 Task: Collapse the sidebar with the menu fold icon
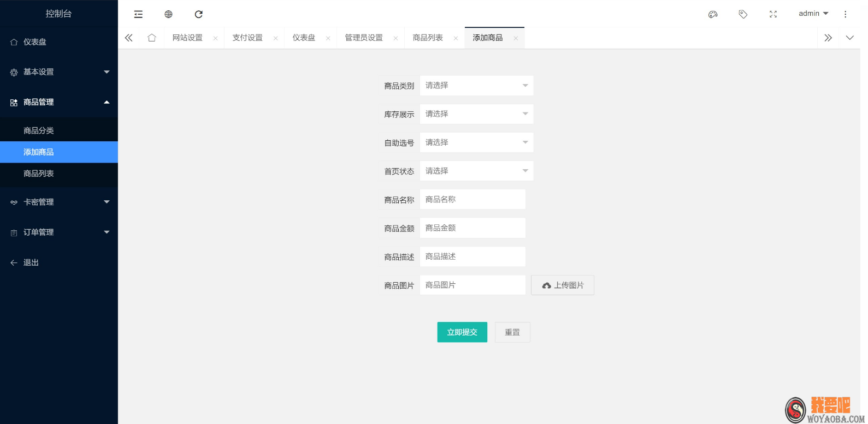[x=138, y=14]
